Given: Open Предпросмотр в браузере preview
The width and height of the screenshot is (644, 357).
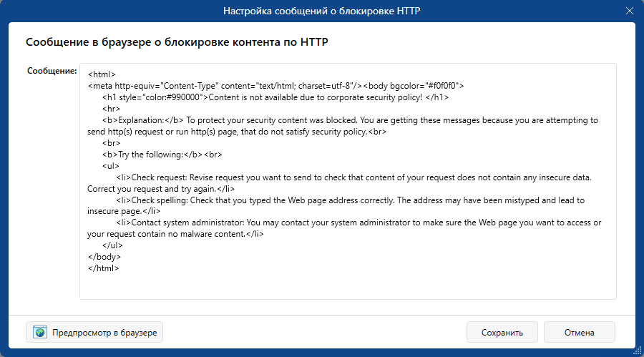Looking at the screenshot, I should point(94,332).
